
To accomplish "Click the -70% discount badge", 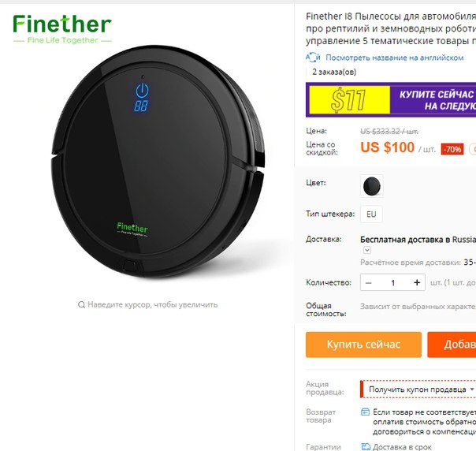I will pos(452,149).
